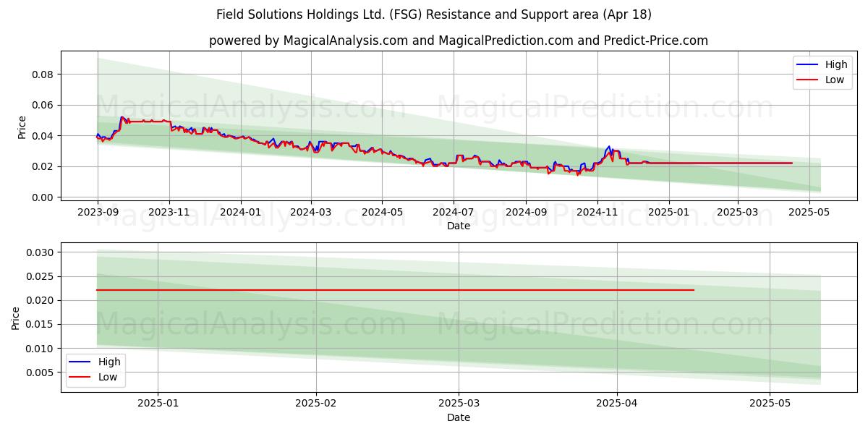Click the 'Price' y-axis title of bottom chart
This screenshot has width=868, height=434.
[x=16, y=318]
